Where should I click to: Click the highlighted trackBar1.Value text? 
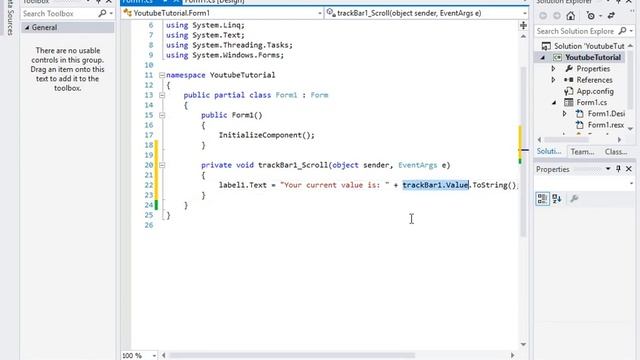point(436,185)
